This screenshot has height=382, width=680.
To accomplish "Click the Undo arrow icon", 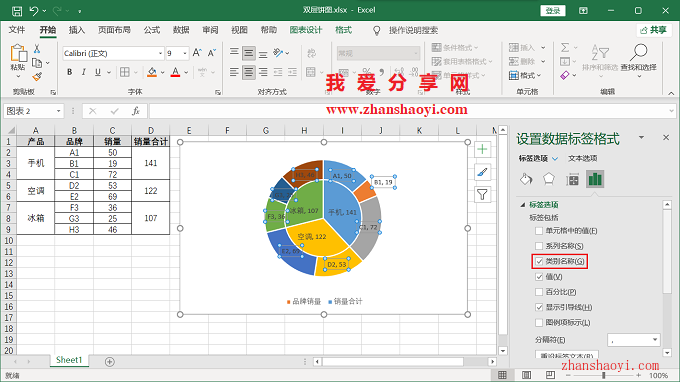I will (x=34, y=11).
